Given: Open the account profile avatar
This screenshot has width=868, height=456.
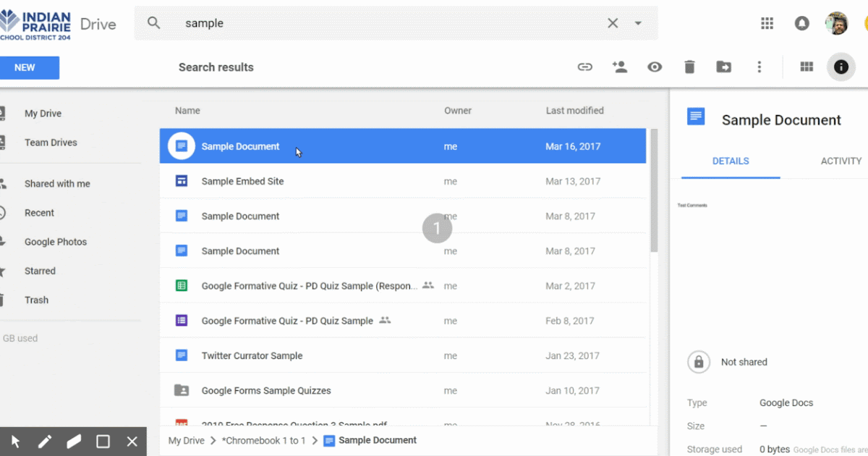Looking at the screenshot, I should [837, 23].
